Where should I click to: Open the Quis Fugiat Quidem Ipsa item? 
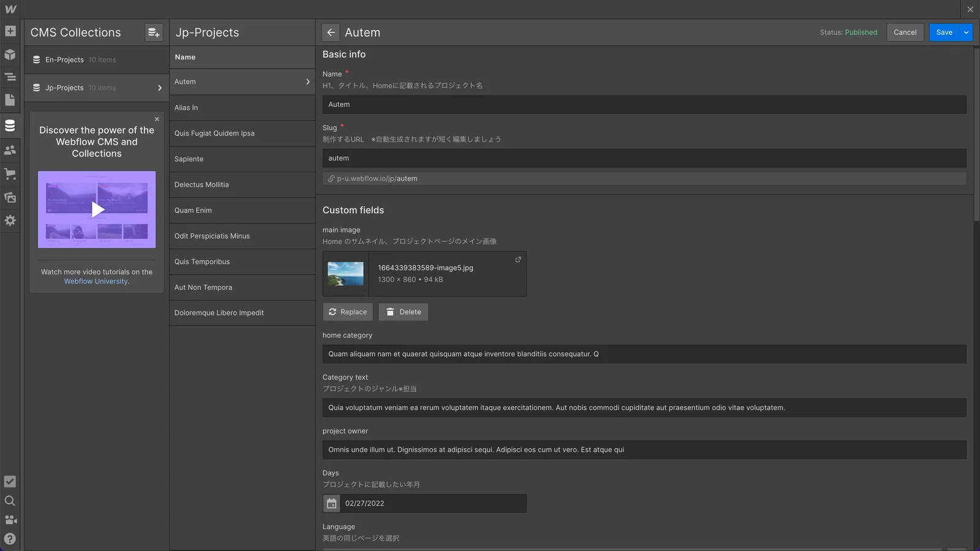click(x=242, y=134)
